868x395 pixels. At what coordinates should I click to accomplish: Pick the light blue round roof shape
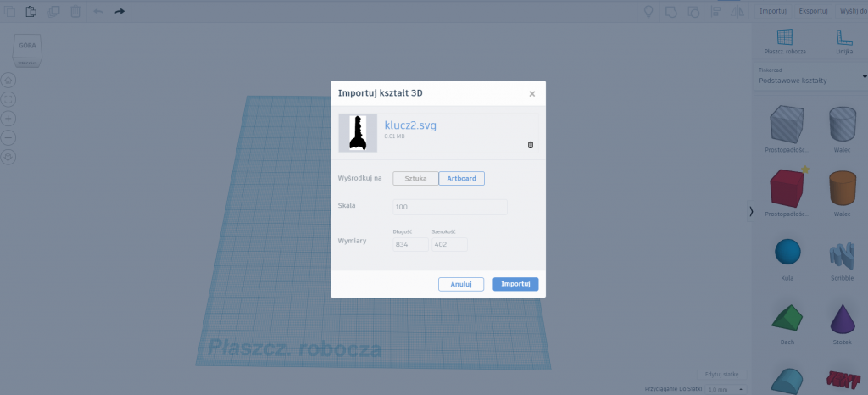pos(787,381)
